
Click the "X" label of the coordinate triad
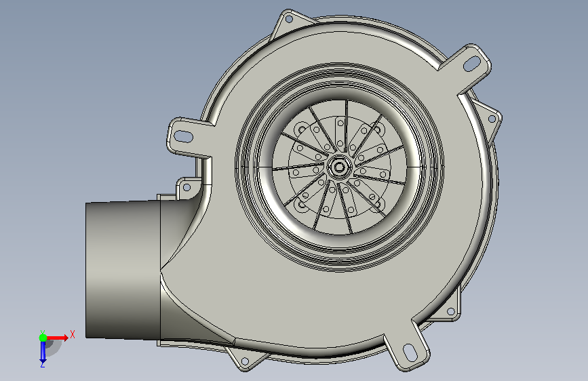[73, 334]
